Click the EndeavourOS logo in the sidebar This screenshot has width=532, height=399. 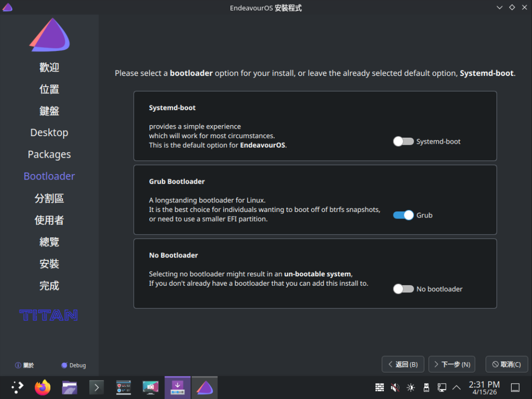tap(49, 35)
